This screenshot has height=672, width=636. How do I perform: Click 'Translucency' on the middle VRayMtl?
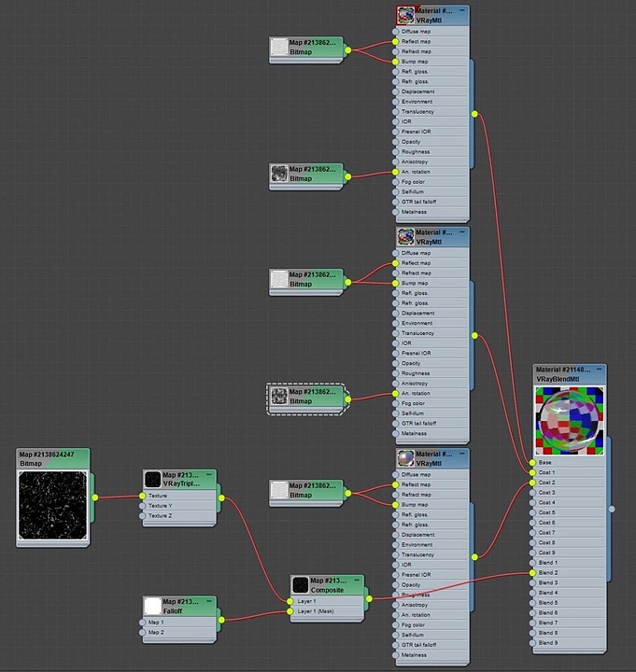click(417, 333)
